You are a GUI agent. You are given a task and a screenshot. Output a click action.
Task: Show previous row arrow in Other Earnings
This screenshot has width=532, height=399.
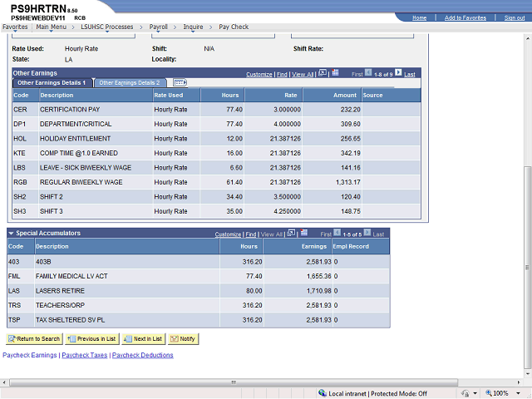pos(368,72)
